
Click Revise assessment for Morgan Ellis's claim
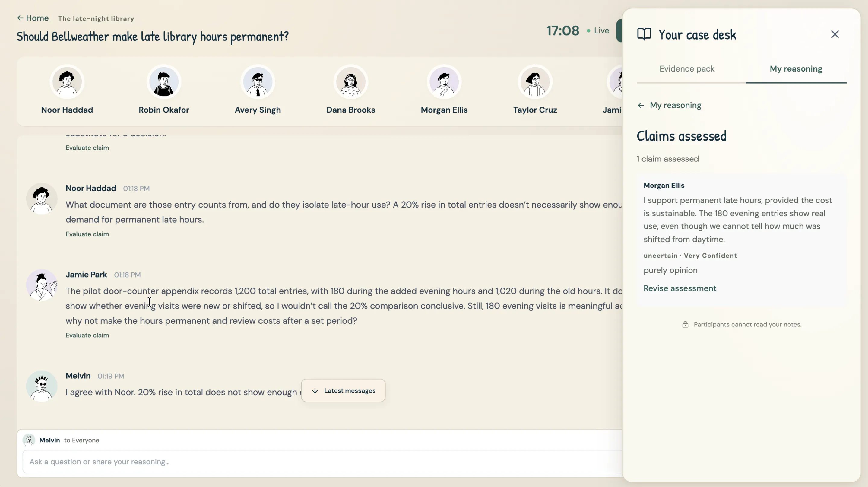pos(680,288)
